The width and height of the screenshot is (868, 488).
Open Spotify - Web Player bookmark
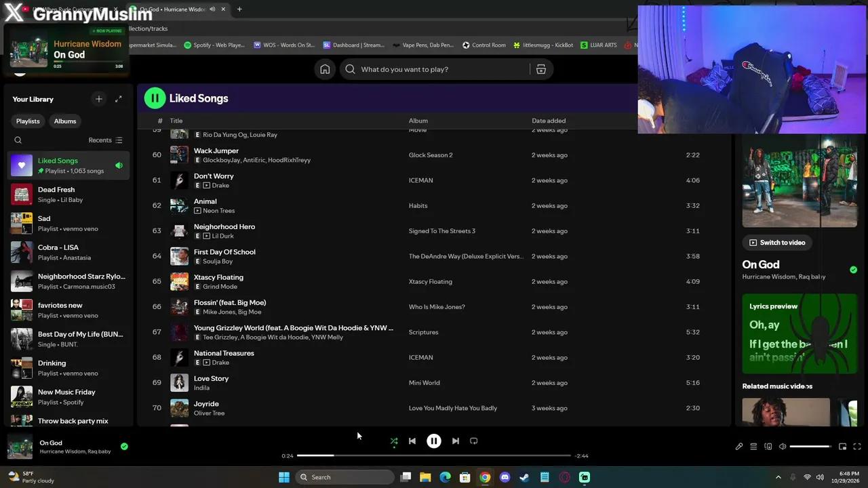[214, 45]
